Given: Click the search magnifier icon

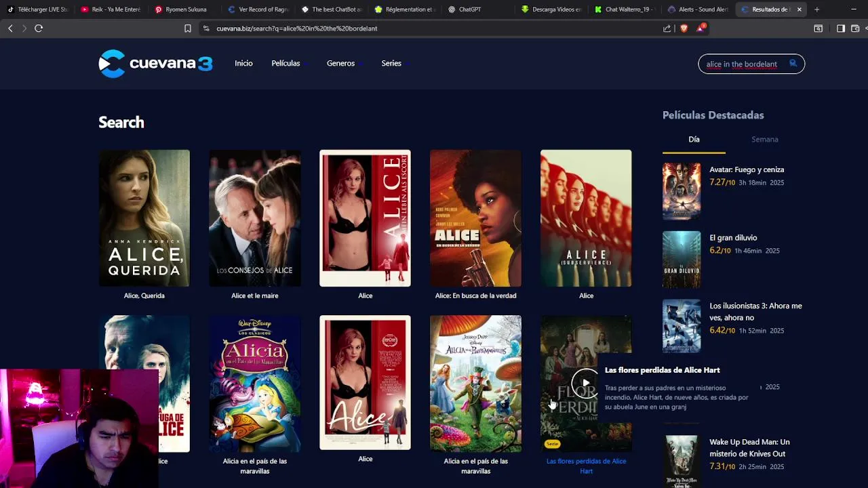Looking at the screenshot, I should 793,64.
